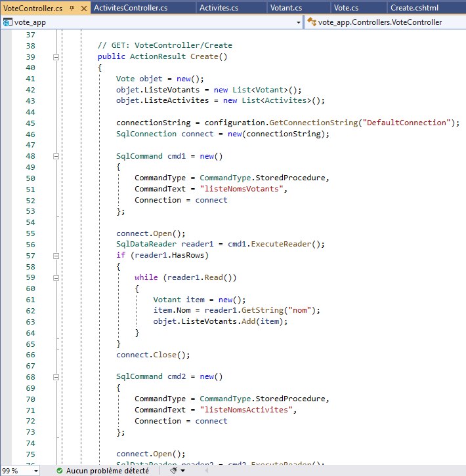Click 'SqlConnection' type on line 46
This screenshot has height=476, width=466.
(146, 134)
